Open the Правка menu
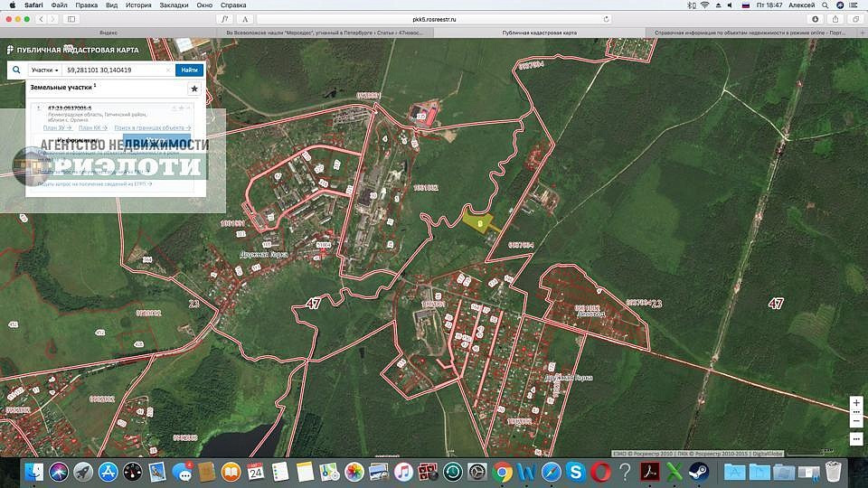The height and width of the screenshot is (488, 868). tap(87, 5)
